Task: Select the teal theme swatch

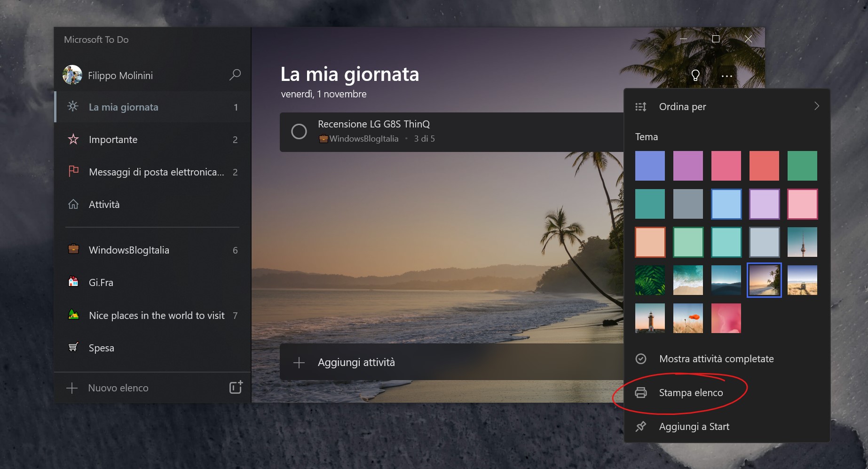Action: click(650, 204)
